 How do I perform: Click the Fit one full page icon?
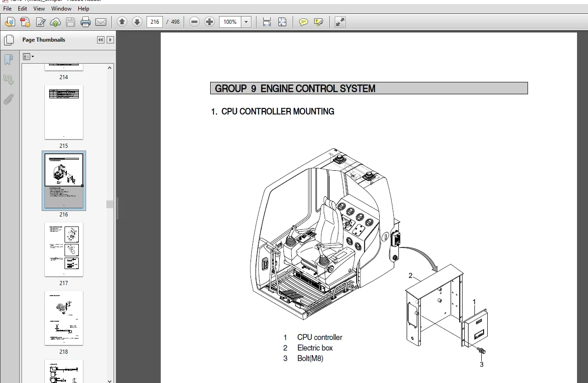point(282,22)
